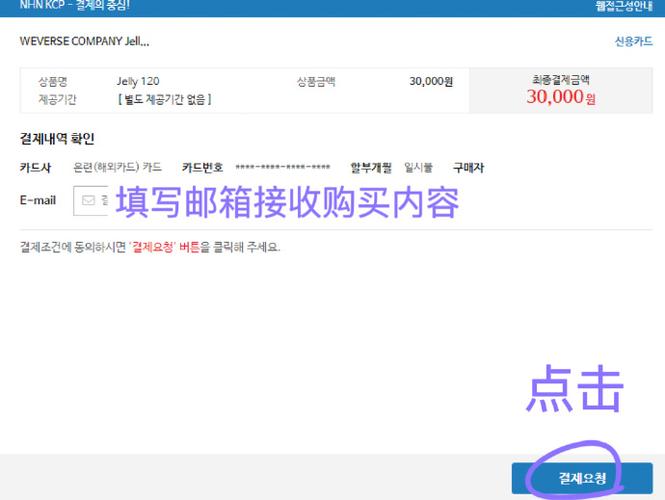Click the 은련(해외카드) 카드 card company value
This screenshot has height=500, width=665.
click(x=117, y=167)
